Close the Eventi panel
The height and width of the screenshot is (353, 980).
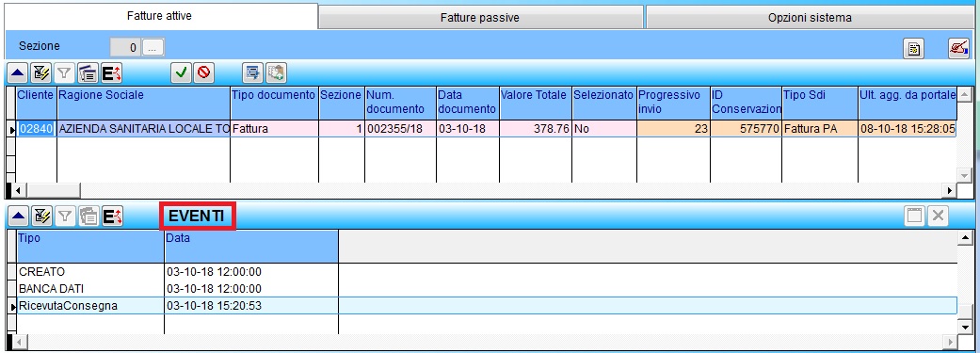[938, 217]
